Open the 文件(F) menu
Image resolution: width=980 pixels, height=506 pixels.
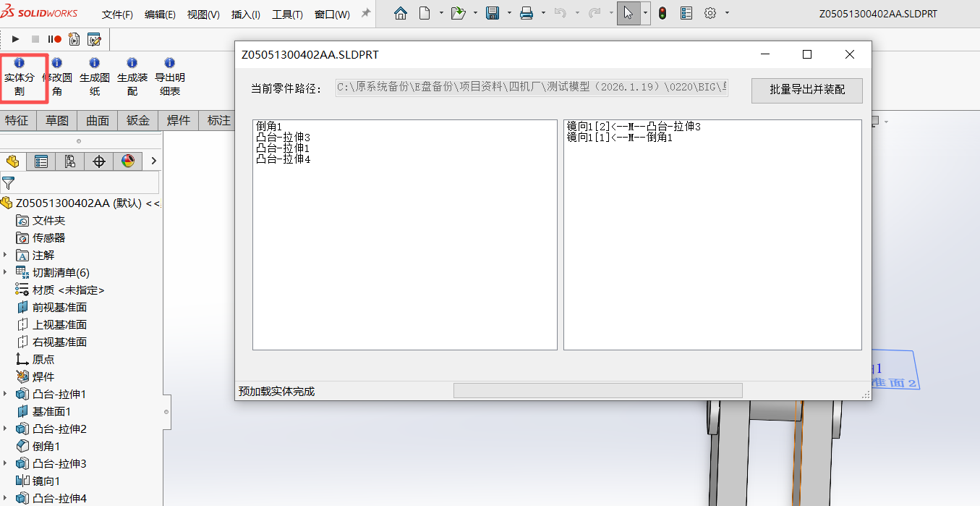point(118,14)
